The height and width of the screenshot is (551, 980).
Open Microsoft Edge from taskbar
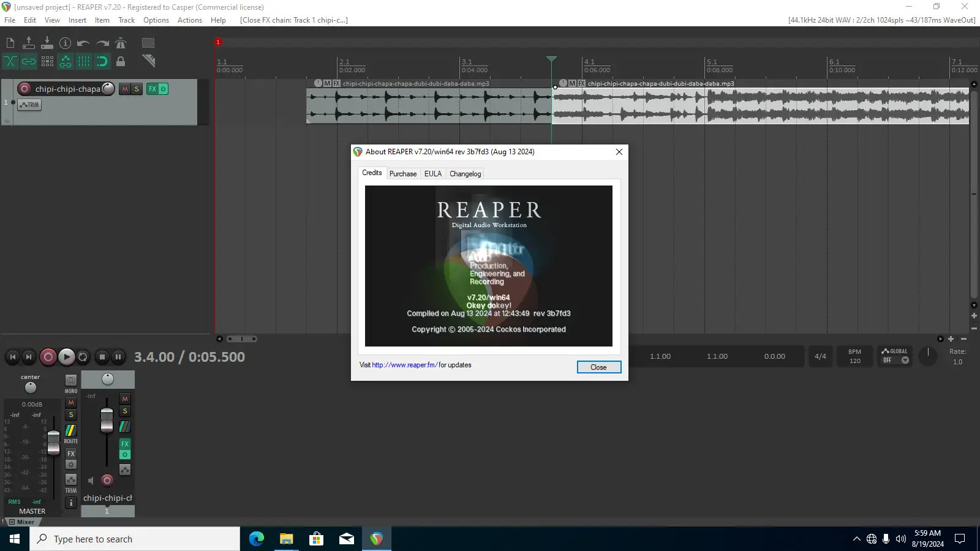point(256,539)
